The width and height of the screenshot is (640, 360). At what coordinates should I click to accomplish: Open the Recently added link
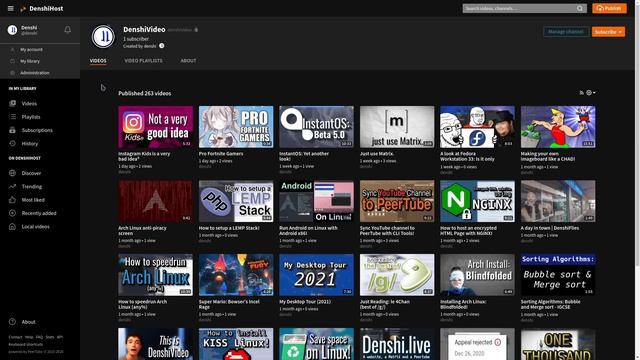(39, 213)
